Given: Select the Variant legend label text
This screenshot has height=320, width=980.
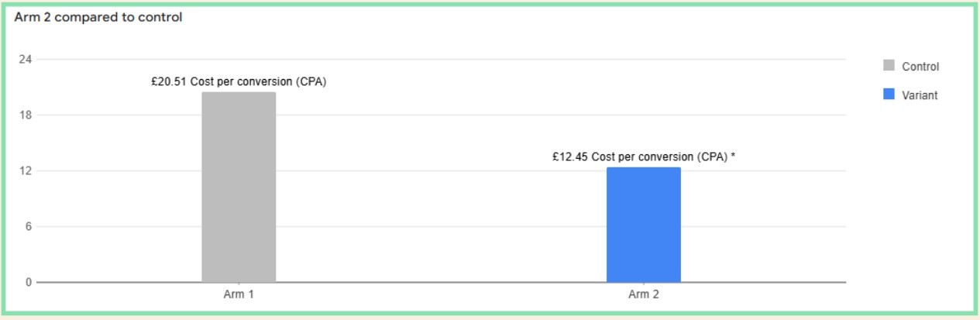Looking at the screenshot, I should pos(920,95).
